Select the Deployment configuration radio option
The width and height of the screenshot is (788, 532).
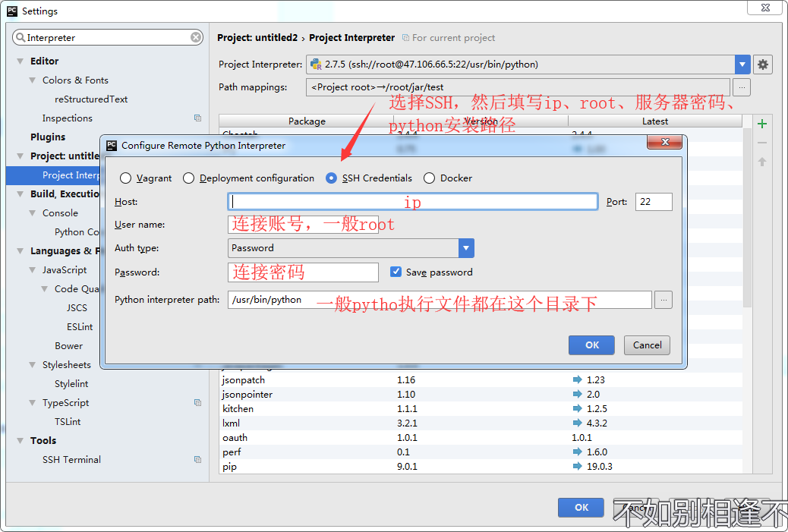[x=188, y=178]
